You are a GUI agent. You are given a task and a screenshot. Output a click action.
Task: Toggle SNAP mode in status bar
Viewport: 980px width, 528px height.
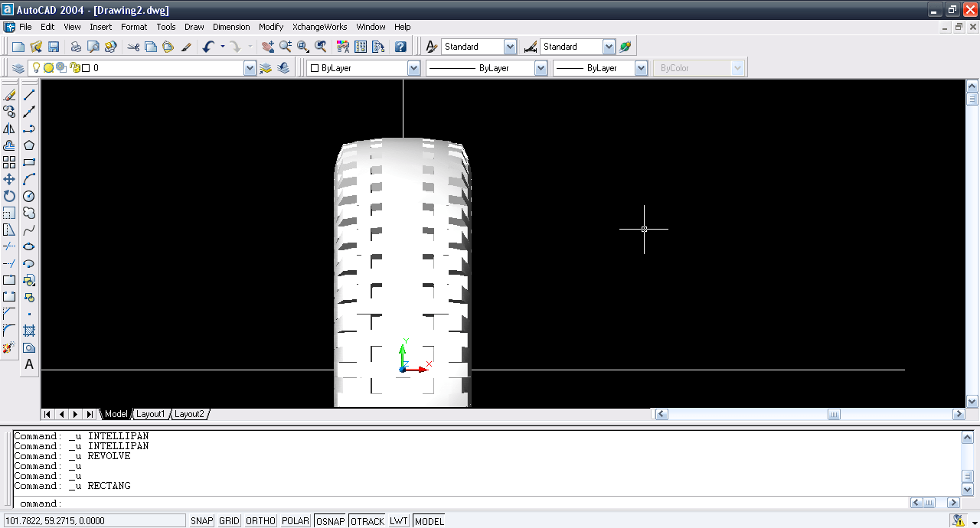(x=202, y=521)
